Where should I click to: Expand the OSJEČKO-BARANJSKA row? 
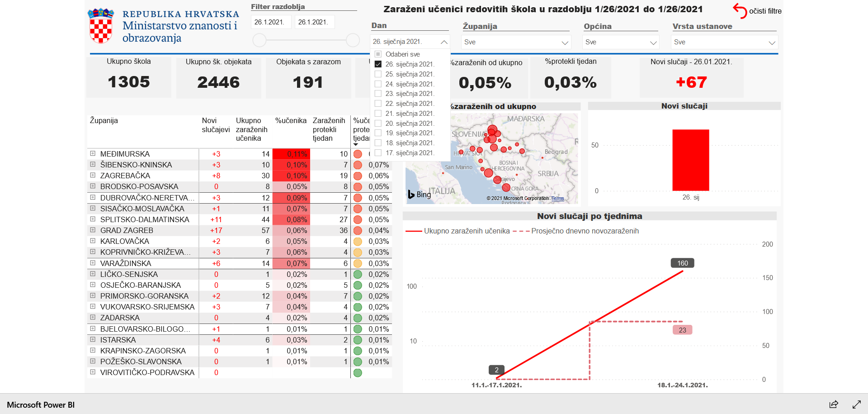pyautogui.click(x=93, y=285)
